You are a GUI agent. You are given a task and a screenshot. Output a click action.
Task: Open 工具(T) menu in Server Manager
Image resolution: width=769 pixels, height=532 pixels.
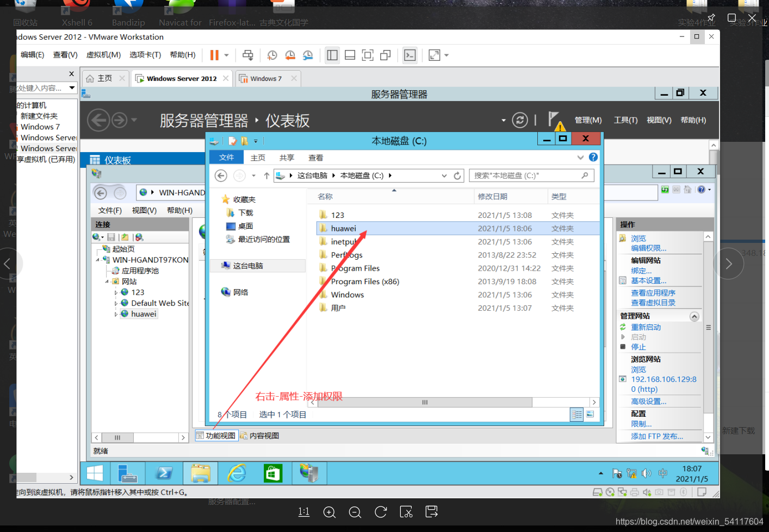click(625, 120)
